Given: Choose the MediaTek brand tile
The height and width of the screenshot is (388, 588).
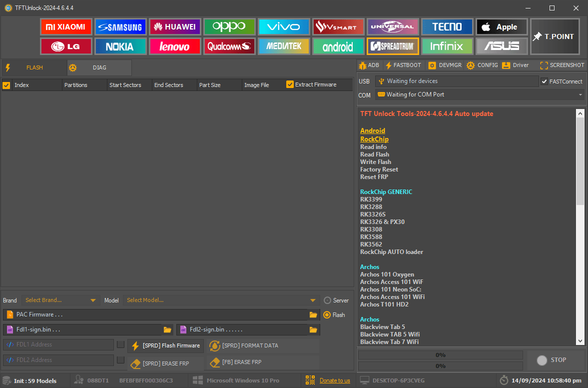Looking at the screenshot, I should (284, 46).
